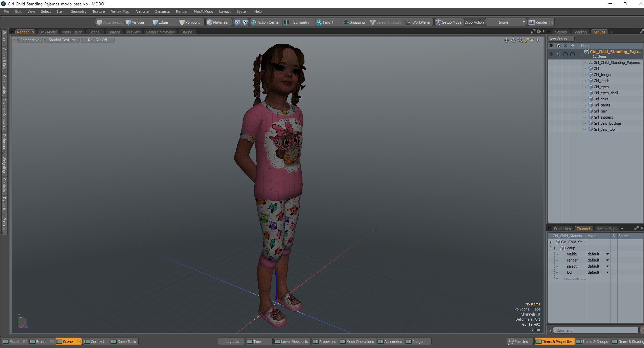Screen dimensions: 644x348
Task: Click the Palettes button icon
Action: [511, 342]
